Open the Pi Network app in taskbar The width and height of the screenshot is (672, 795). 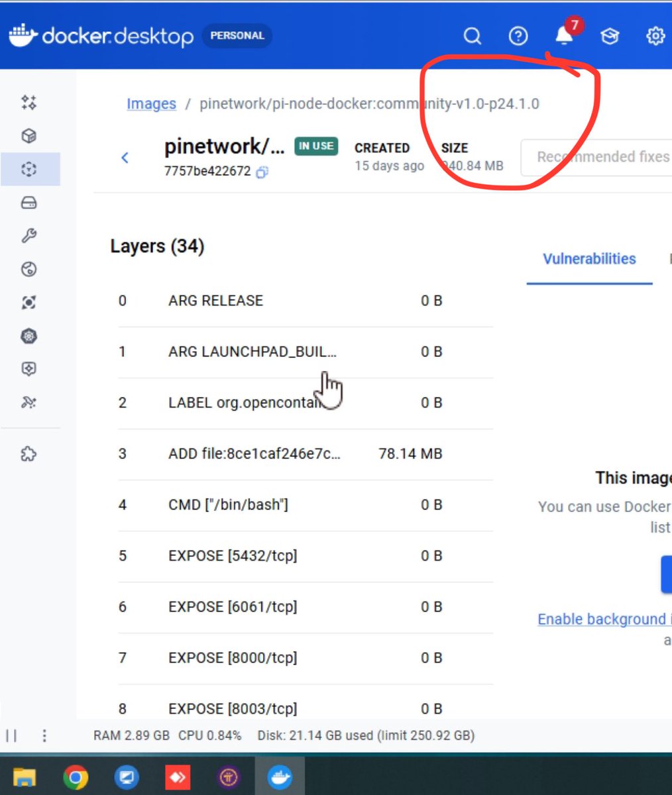[x=229, y=776]
